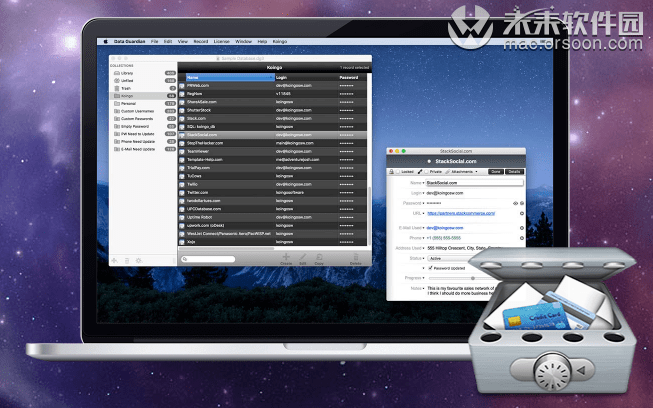Open the File menu
The height and width of the screenshot is (408, 653).
(x=155, y=42)
